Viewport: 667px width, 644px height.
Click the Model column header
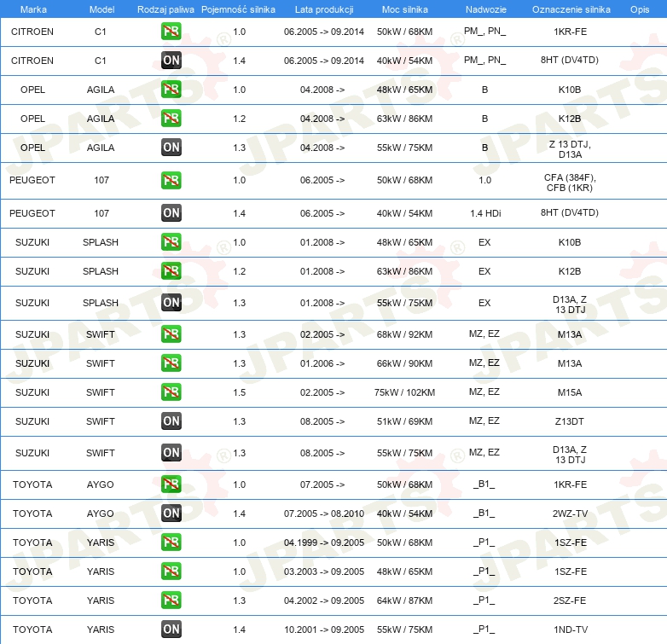[x=101, y=9]
